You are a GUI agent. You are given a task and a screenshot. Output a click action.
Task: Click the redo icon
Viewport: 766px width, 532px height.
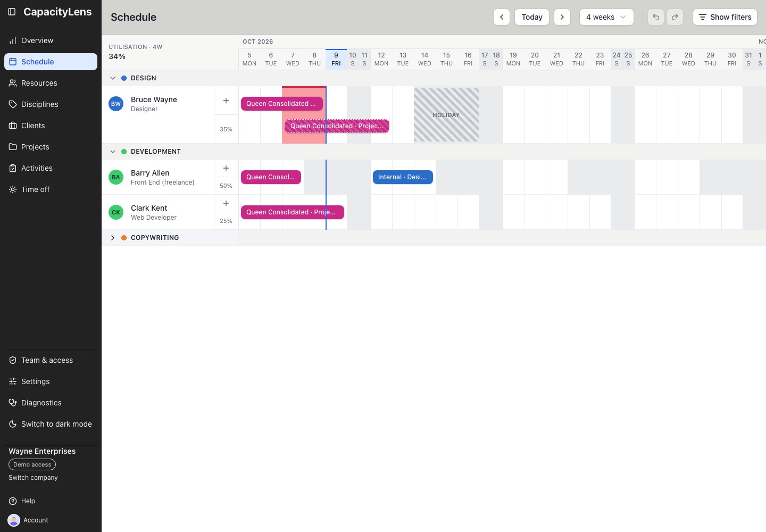(x=675, y=17)
